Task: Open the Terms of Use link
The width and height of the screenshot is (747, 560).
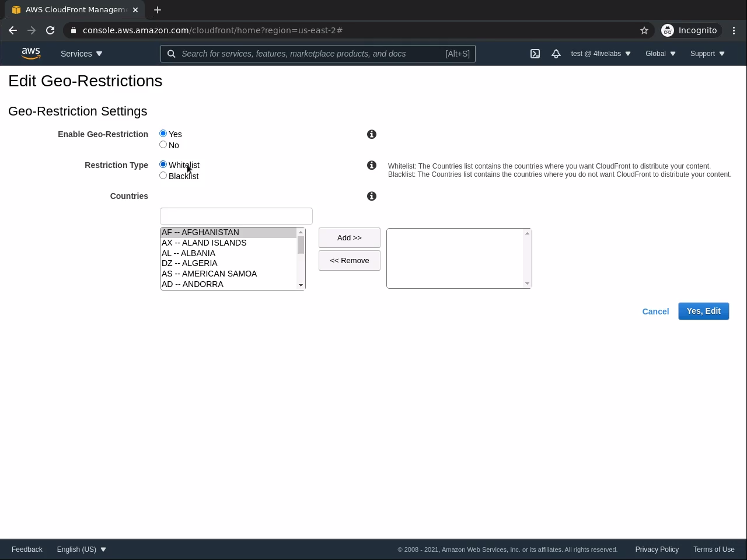Action: click(x=714, y=549)
